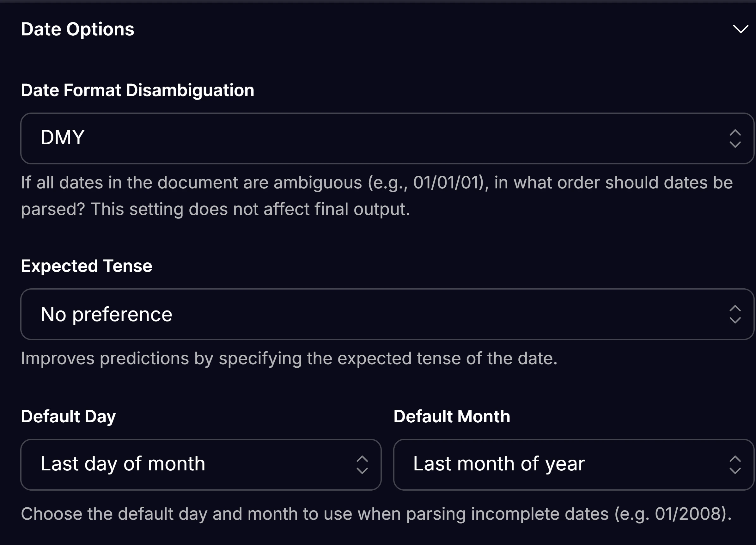This screenshot has width=756, height=545.
Task: Click the up arrow in the Default Month field
Action: [735, 458]
